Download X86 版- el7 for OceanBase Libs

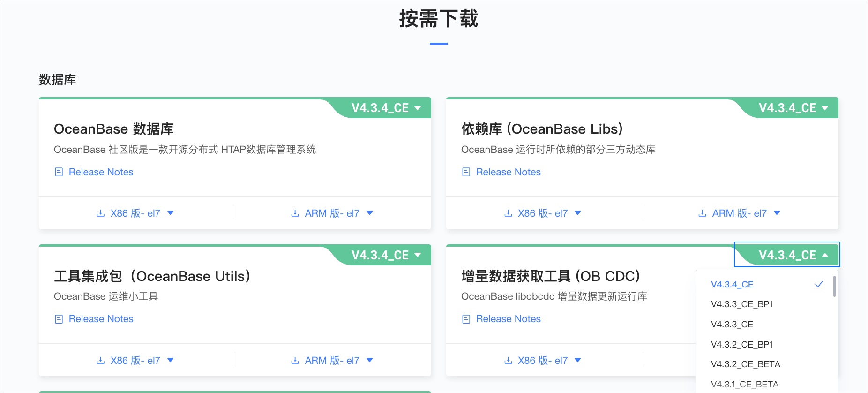pyautogui.click(x=542, y=213)
